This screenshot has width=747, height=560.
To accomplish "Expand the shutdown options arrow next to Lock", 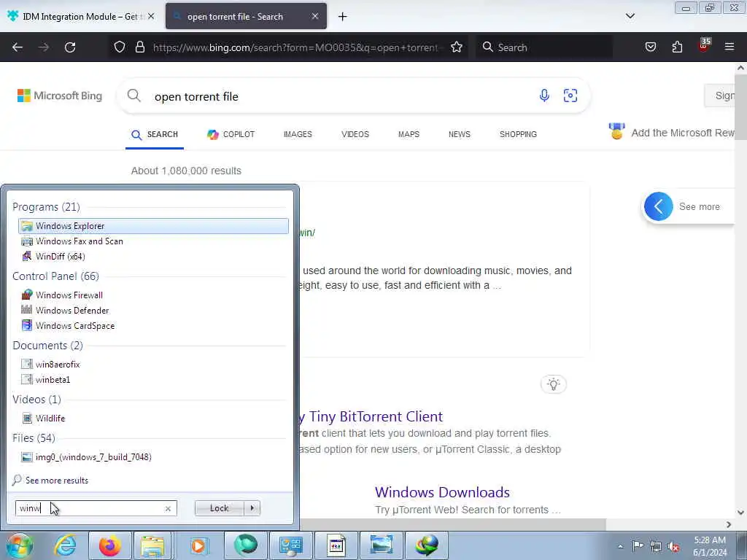I will click(252, 508).
